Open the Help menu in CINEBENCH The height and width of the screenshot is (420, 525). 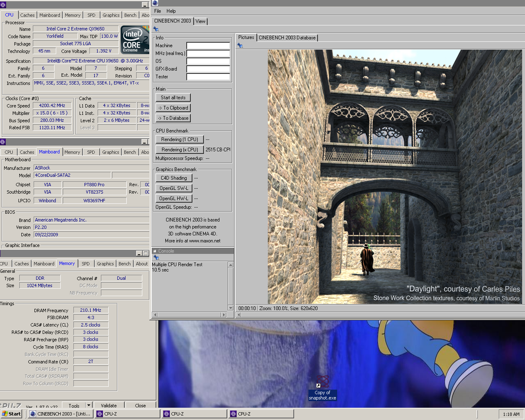171,11
